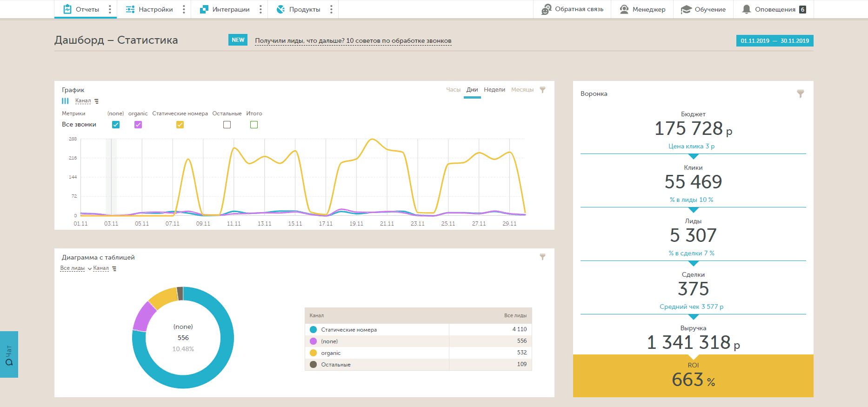
Task: Expand the Все лиды dropdown
Action: (x=76, y=268)
